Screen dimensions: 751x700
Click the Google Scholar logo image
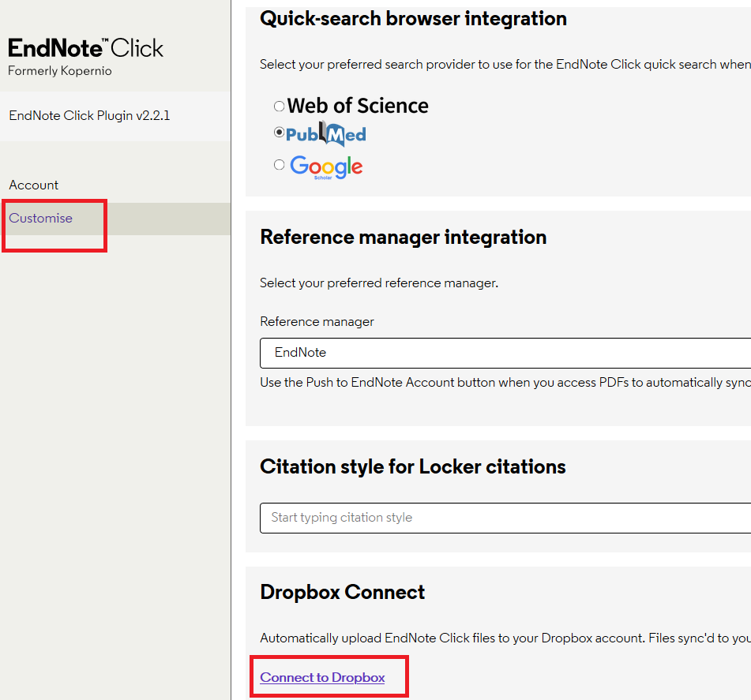(326, 167)
